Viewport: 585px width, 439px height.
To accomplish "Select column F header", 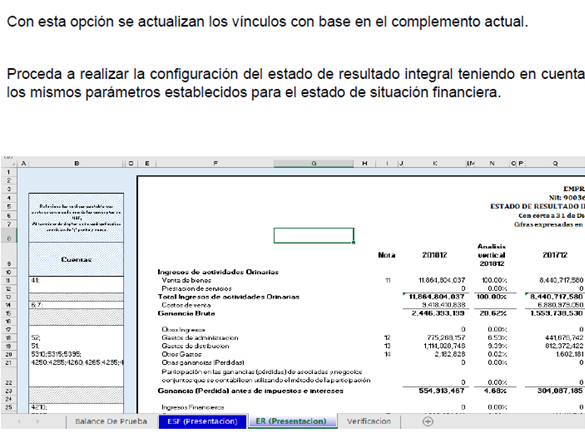I will tap(215, 163).
